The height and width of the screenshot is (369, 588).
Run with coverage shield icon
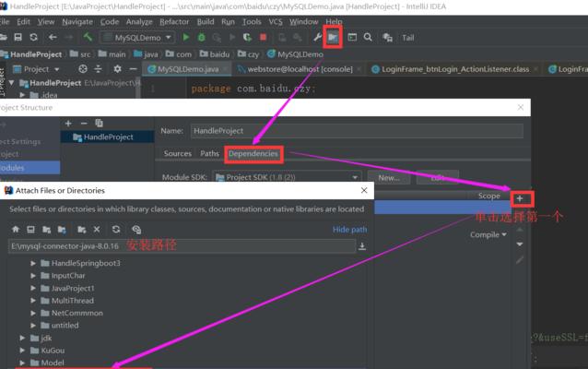[247, 37]
